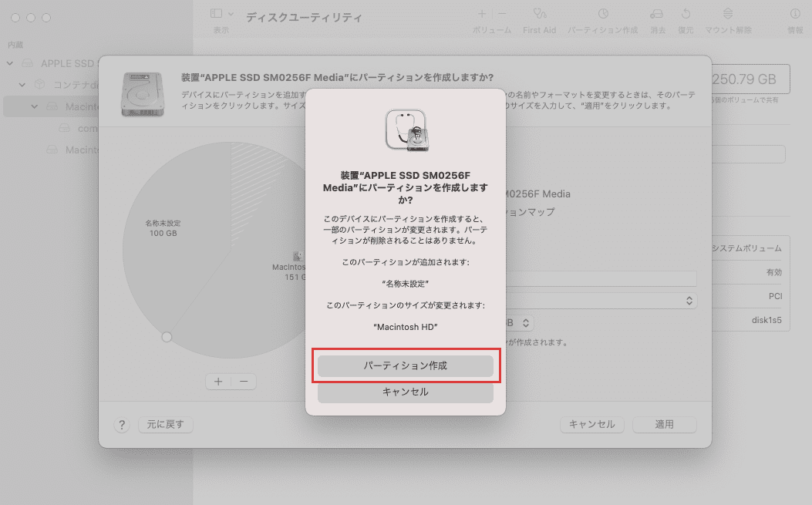Click 復元 restore toolbar icon
Screen dimensions: 812x505
(686, 13)
